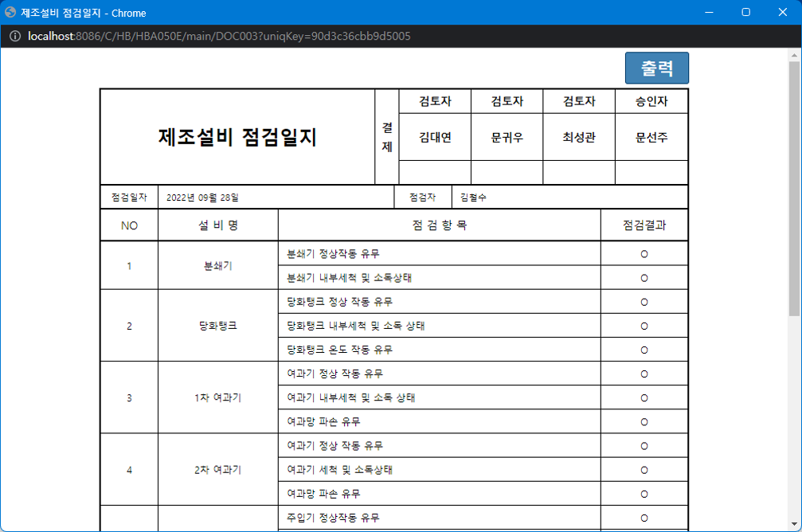Click the 점검결과 column header
The height and width of the screenshot is (532, 802).
pos(644,225)
